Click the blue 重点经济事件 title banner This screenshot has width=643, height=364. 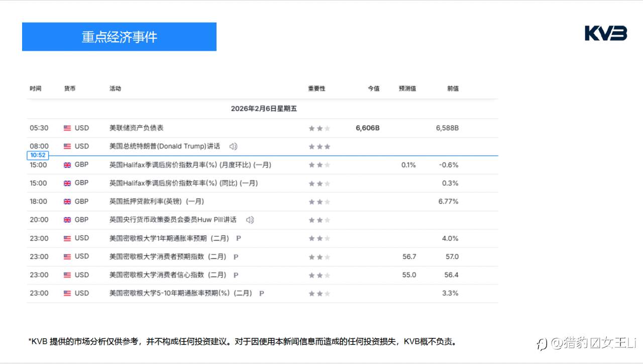pos(119,37)
